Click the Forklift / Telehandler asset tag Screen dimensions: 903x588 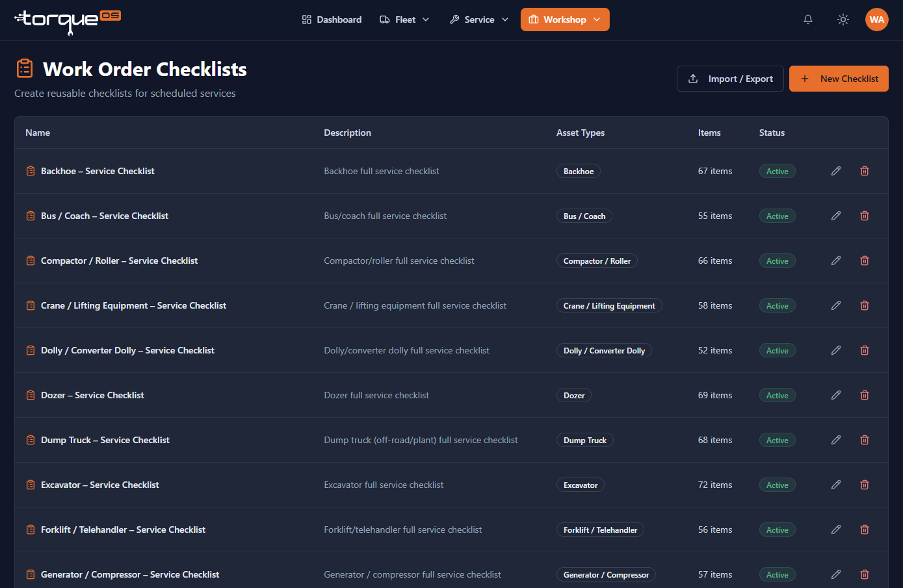pos(600,530)
